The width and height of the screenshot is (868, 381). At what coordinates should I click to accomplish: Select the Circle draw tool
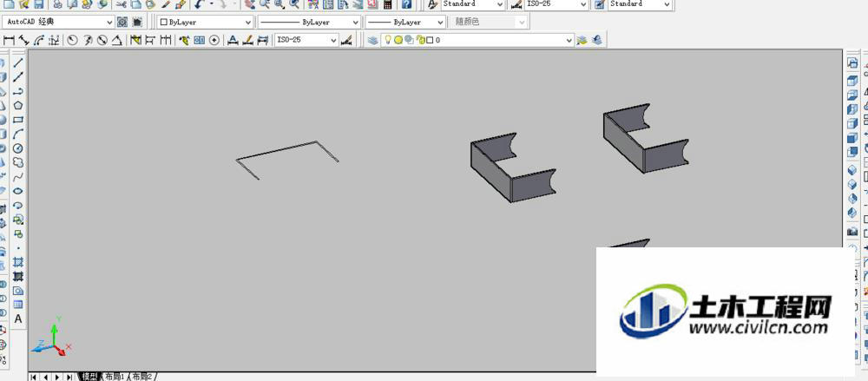[x=18, y=148]
